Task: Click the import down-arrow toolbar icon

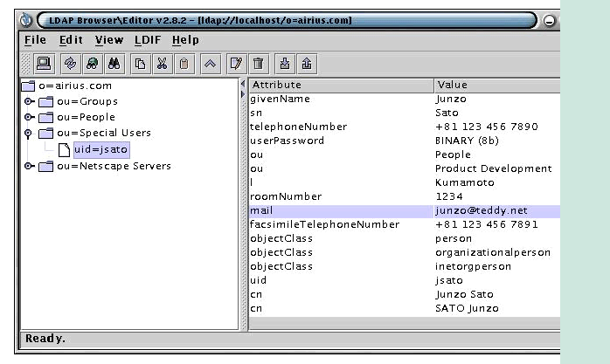Action: [284, 64]
